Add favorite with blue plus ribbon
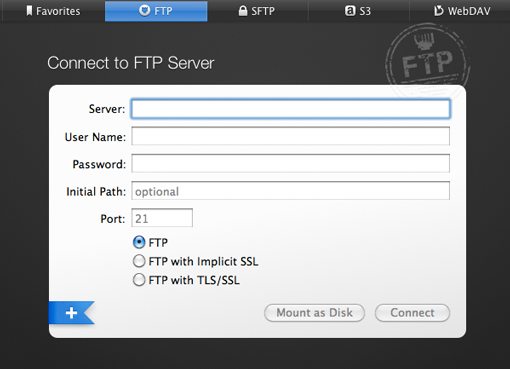Viewport: 510px width, 369px height. 72,313
